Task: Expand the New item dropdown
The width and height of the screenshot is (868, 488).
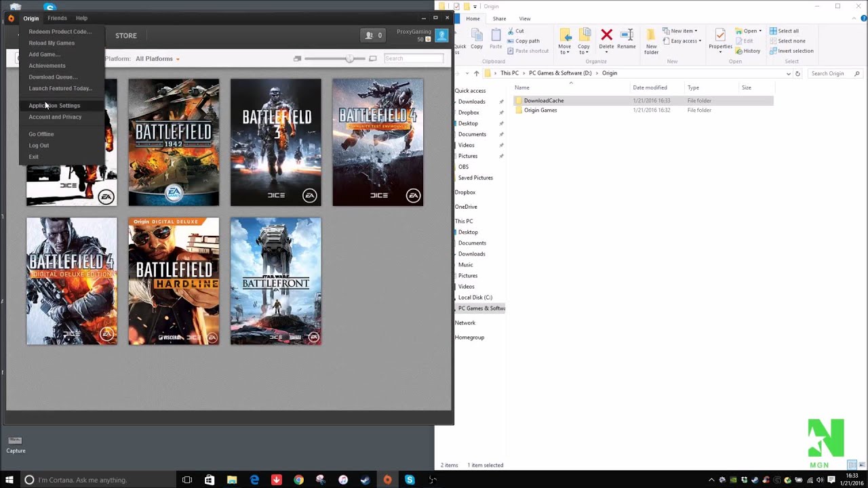Action: coord(680,31)
